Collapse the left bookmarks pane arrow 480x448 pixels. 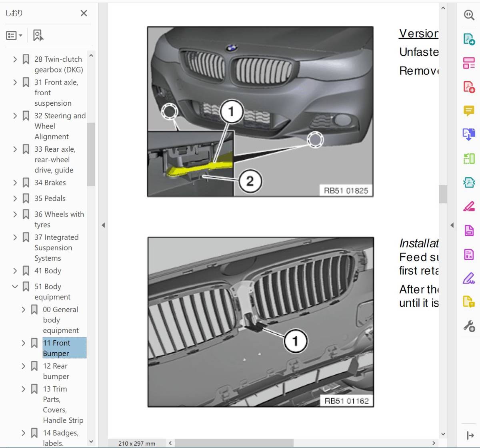[x=103, y=225]
